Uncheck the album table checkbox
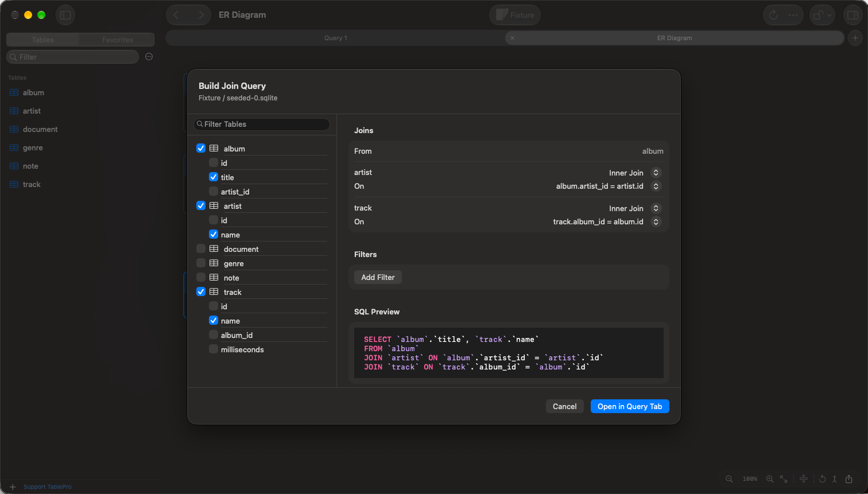Viewport: 868px width, 494px height. [x=201, y=148]
